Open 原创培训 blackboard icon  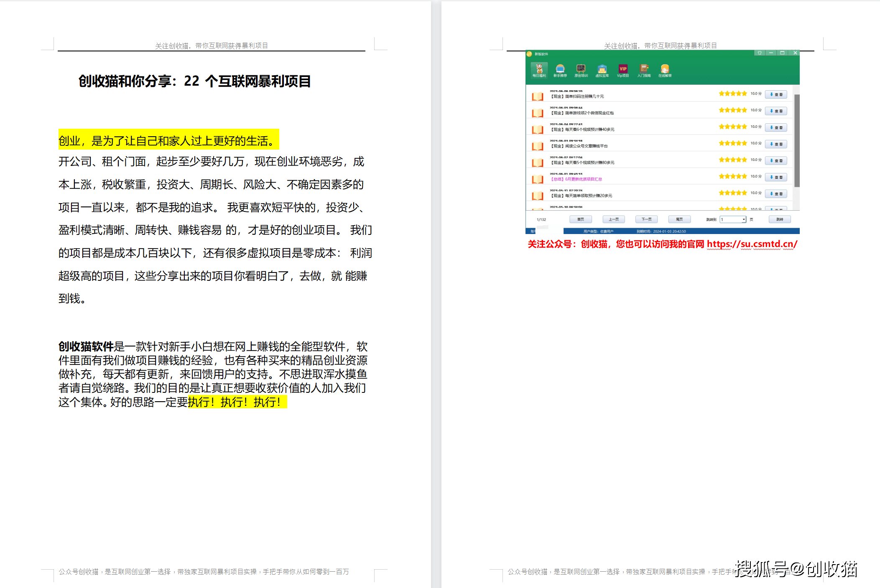(x=581, y=69)
